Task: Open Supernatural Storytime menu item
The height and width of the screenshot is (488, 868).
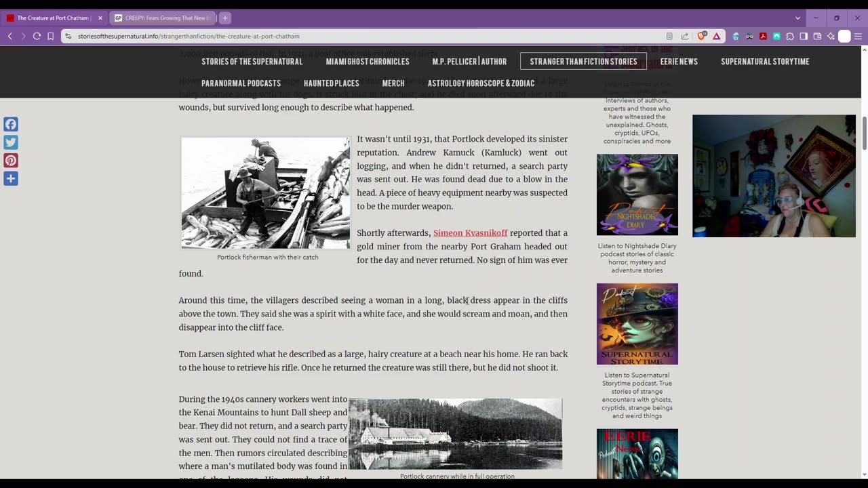Action: (765, 62)
